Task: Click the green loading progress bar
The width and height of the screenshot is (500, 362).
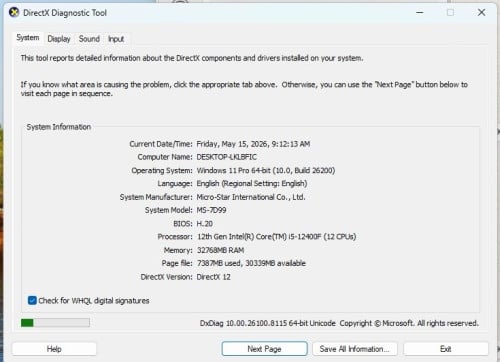Action: (55, 323)
